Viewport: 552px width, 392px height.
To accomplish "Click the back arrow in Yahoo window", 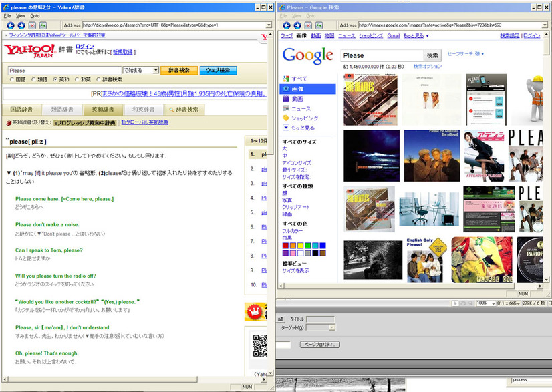I will tap(11, 25).
